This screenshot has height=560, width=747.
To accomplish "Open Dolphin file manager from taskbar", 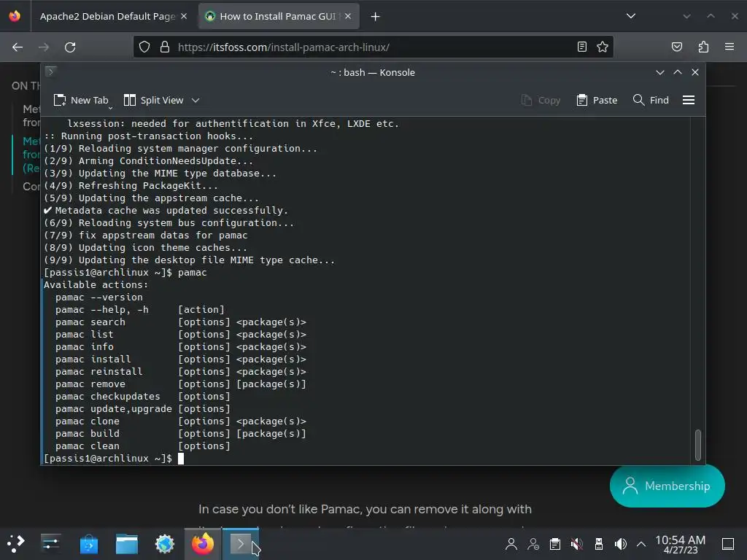I will click(x=127, y=543).
